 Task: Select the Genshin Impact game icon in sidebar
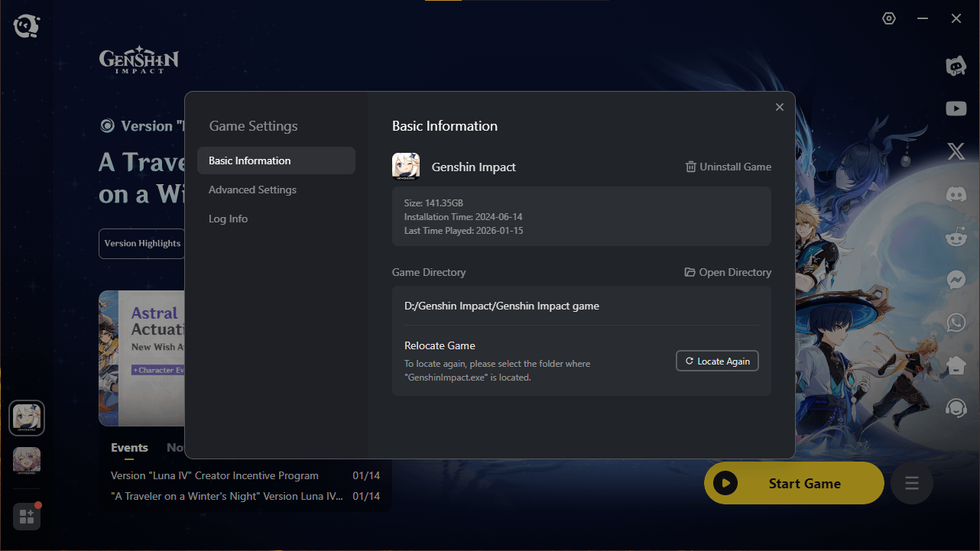tap(27, 418)
